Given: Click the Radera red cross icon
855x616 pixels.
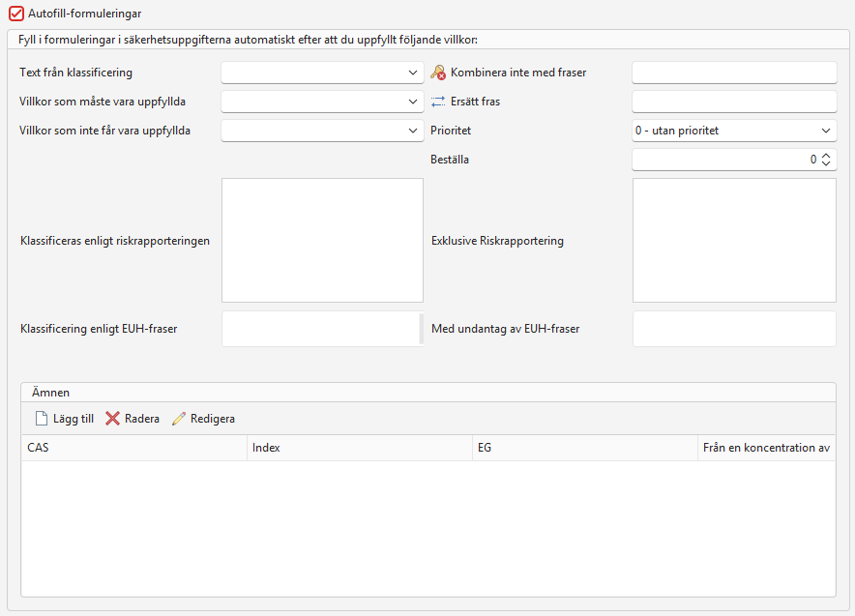Looking at the screenshot, I should (112, 419).
